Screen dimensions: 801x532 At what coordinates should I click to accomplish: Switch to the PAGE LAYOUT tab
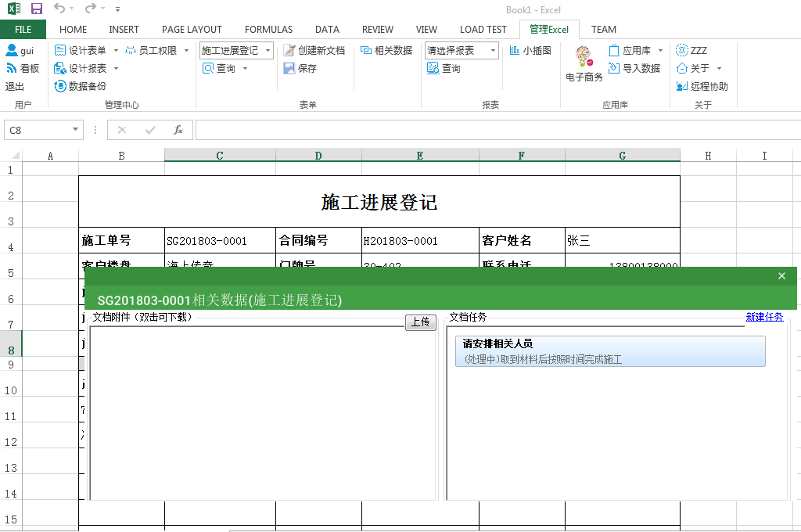192,30
